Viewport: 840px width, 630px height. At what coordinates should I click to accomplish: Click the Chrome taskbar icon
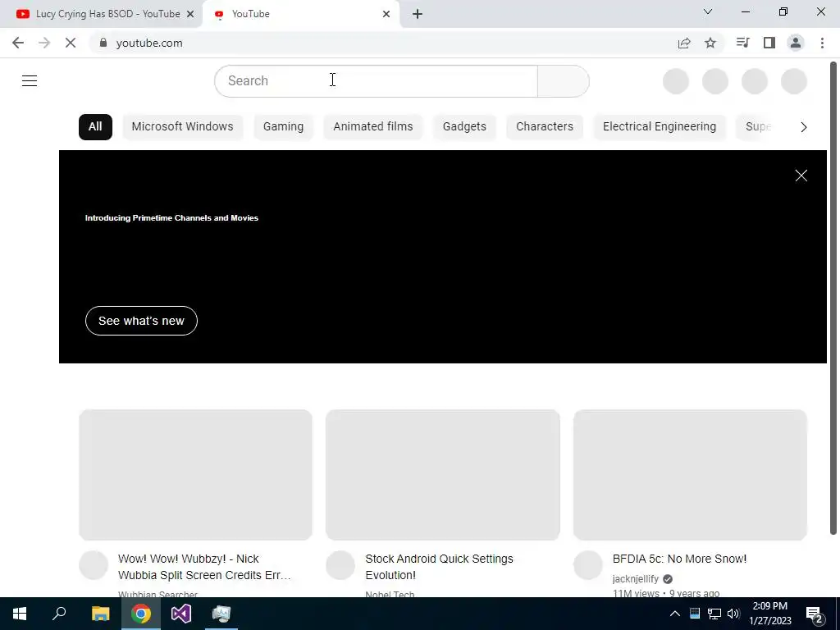pos(141,614)
